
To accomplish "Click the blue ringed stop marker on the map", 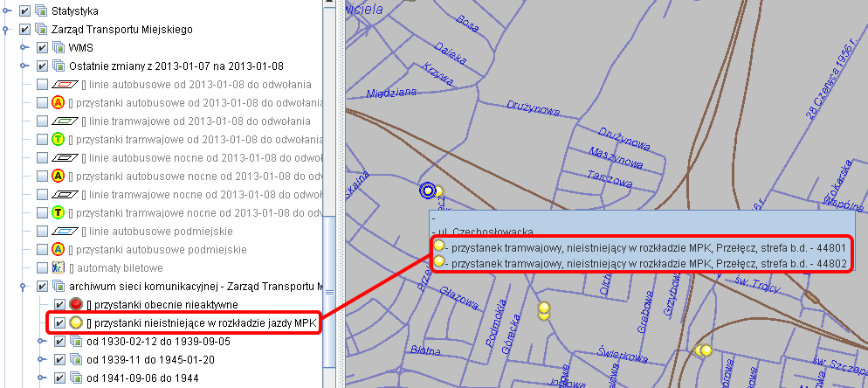I will (427, 190).
